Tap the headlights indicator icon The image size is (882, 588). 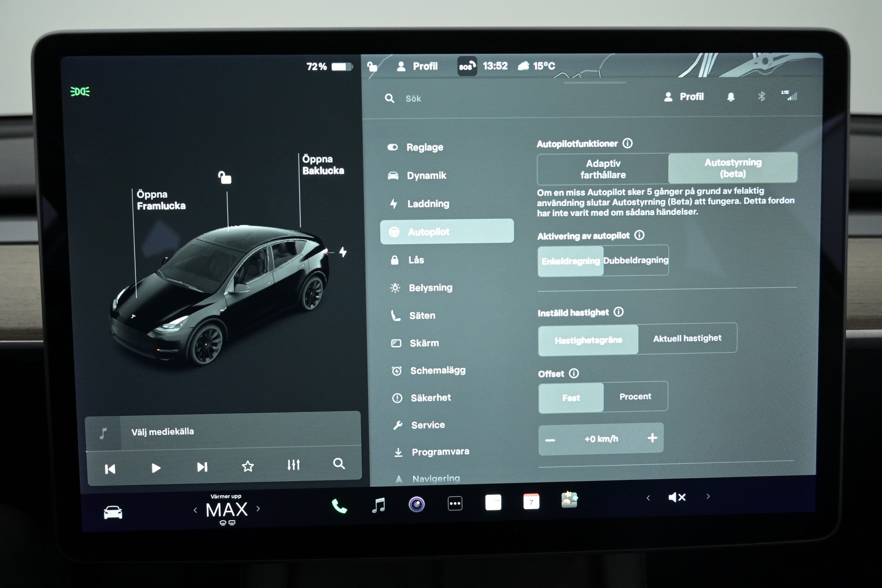point(80,91)
